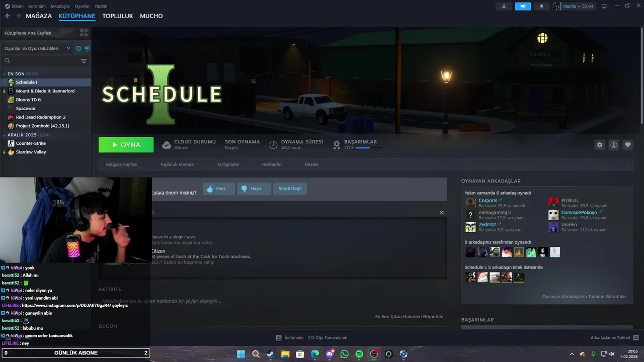Open the friends icon in the title bar
The width and height of the screenshot is (644, 362).
[x=504, y=6]
